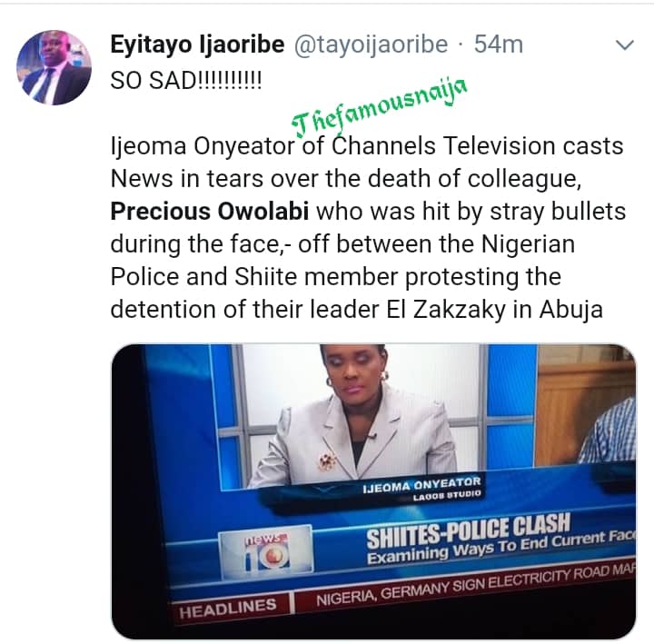Click the brooch on the anchor's jacket
This screenshot has width=654, height=644.
(325, 461)
